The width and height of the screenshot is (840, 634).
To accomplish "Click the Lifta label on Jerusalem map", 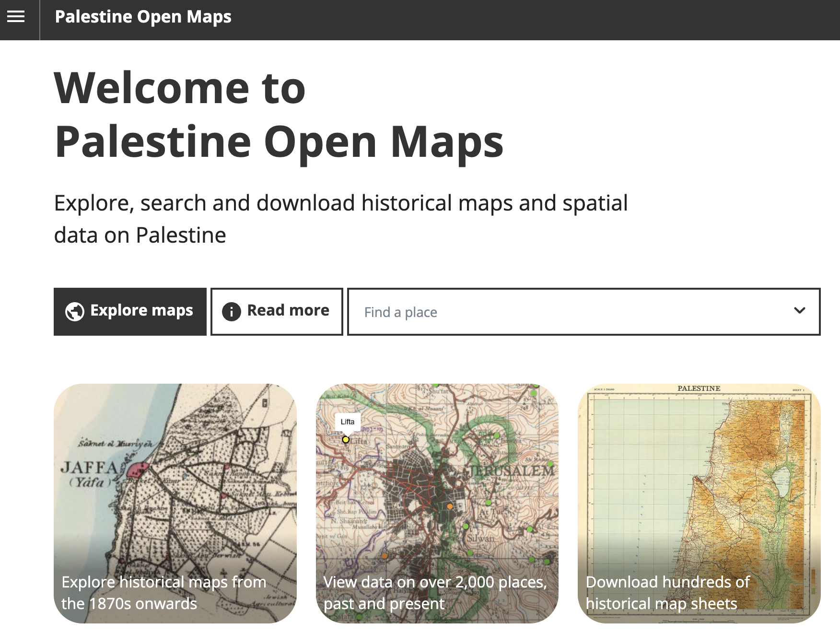I will coord(348,422).
